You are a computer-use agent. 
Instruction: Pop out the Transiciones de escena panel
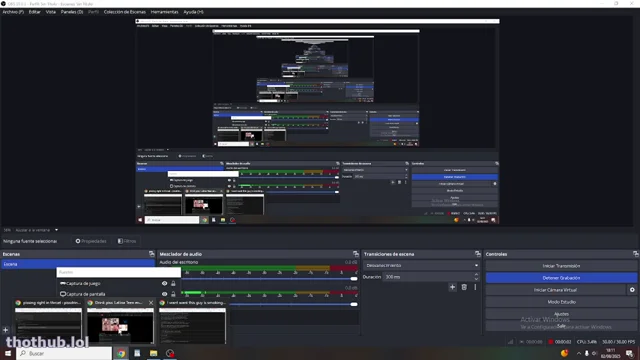(478, 254)
